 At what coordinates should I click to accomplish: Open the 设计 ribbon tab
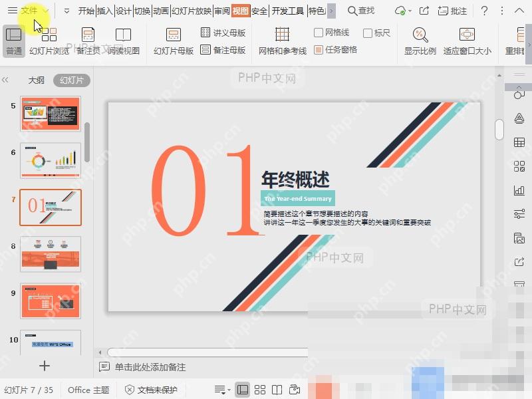124,11
